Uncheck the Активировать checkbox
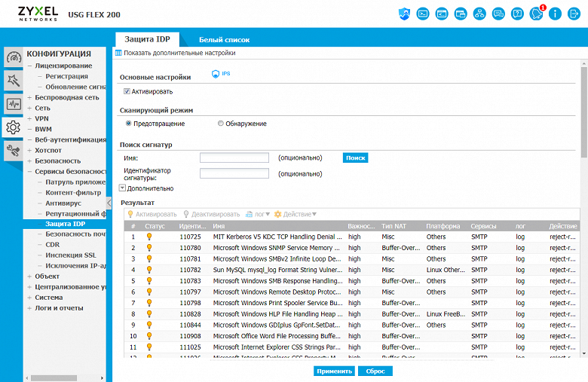This screenshot has height=382, width=588. click(127, 92)
